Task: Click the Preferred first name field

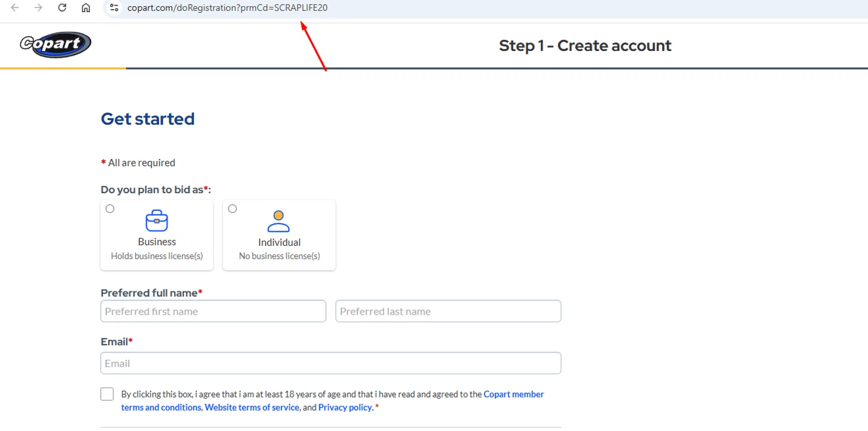Action: 214,311
